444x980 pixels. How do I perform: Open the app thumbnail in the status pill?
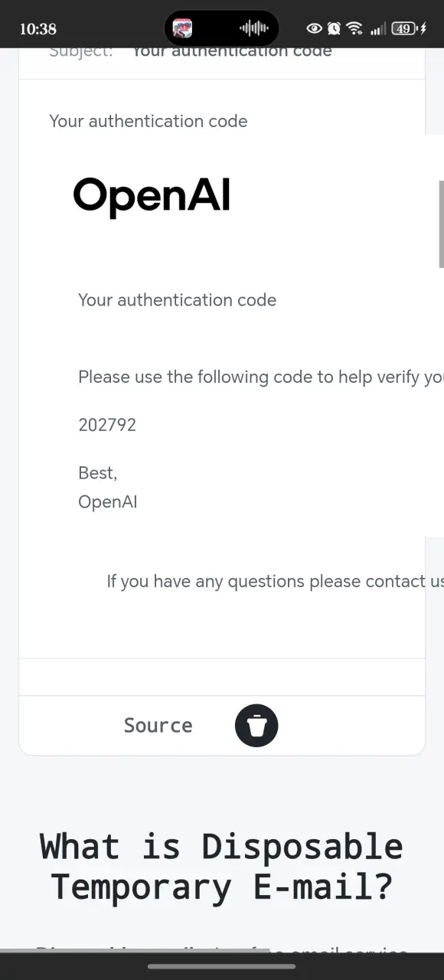click(x=182, y=28)
